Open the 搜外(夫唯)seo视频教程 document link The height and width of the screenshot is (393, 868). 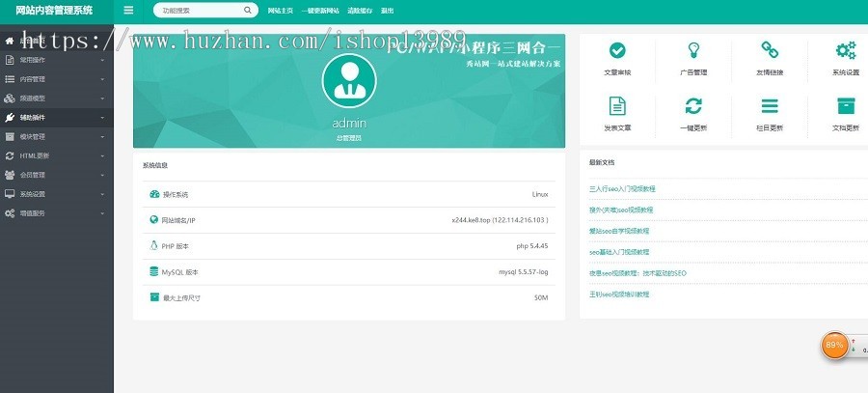[x=620, y=210]
